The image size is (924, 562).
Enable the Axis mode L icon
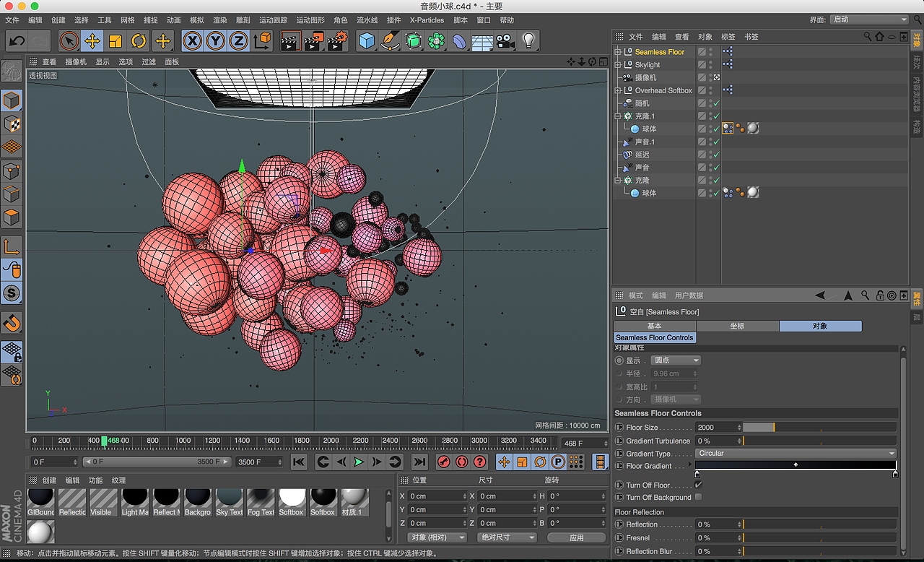(12, 247)
